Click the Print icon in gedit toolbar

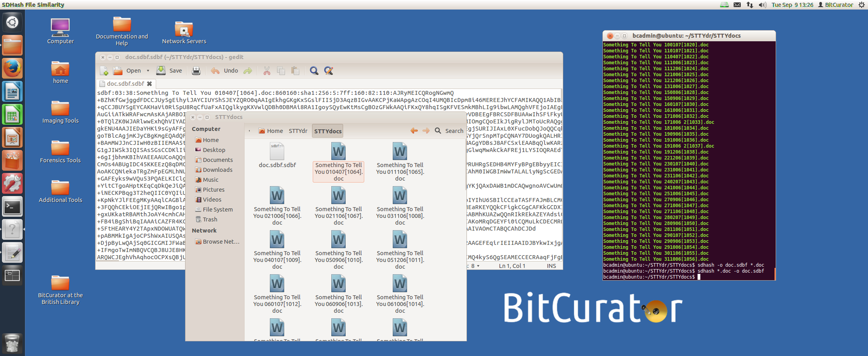click(x=196, y=71)
